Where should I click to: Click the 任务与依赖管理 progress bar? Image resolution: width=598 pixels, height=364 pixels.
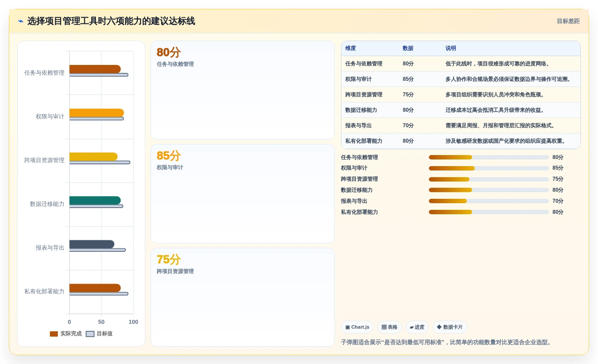[489, 157]
